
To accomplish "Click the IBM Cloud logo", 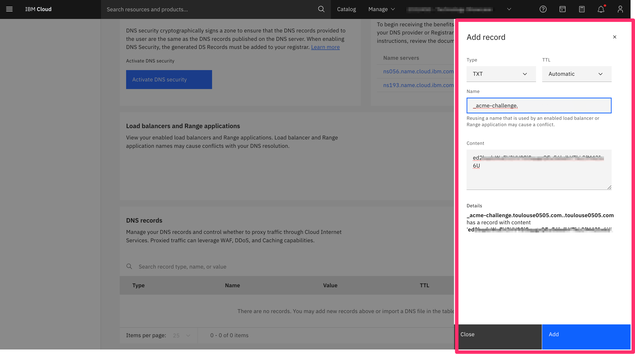I will click(x=38, y=9).
